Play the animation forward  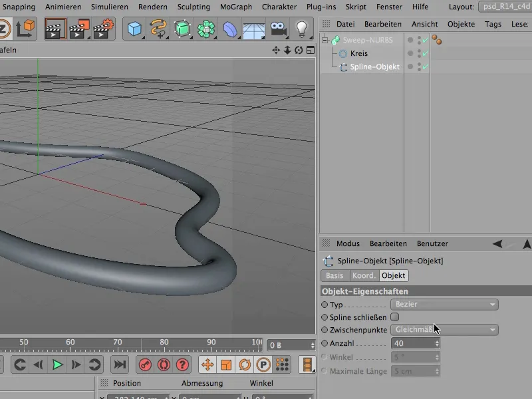pyautogui.click(x=57, y=364)
